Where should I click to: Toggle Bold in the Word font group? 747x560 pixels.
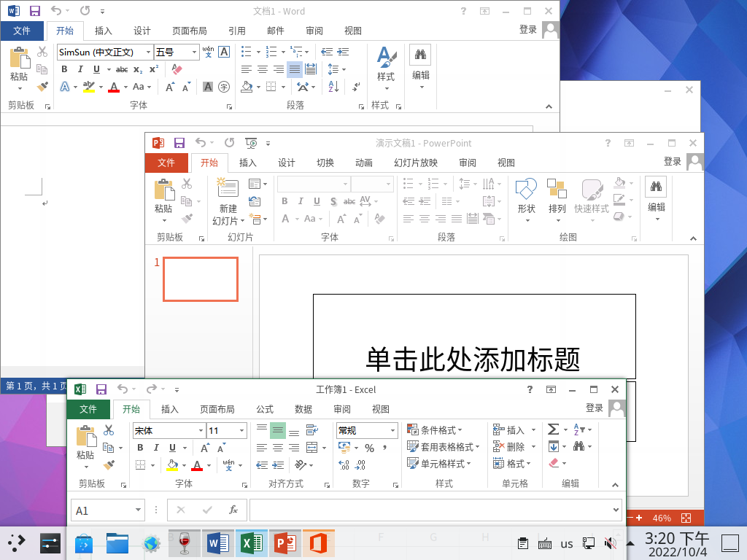(64, 69)
